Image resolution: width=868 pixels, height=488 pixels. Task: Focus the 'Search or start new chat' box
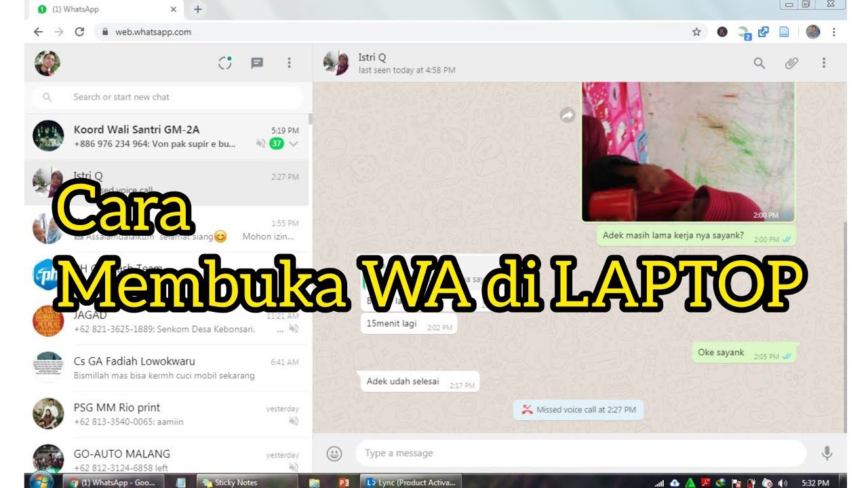tap(167, 97)
